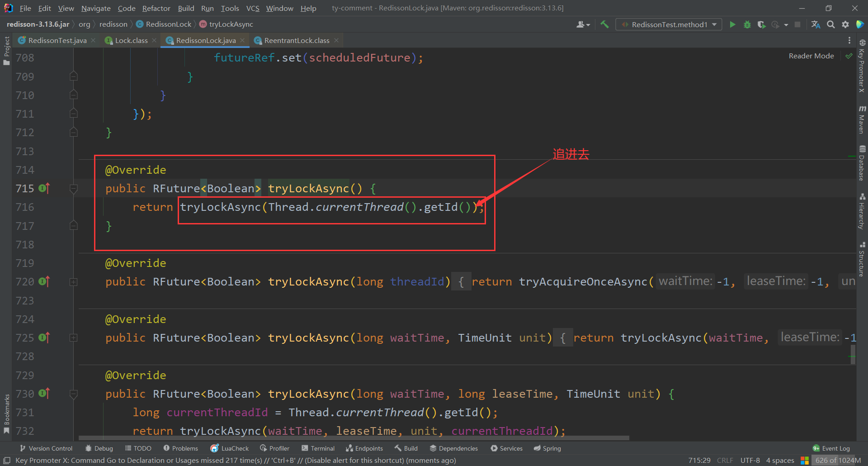868x466 pixels.
Task: Click the Build project hammer icon
Action: (604, 24)
